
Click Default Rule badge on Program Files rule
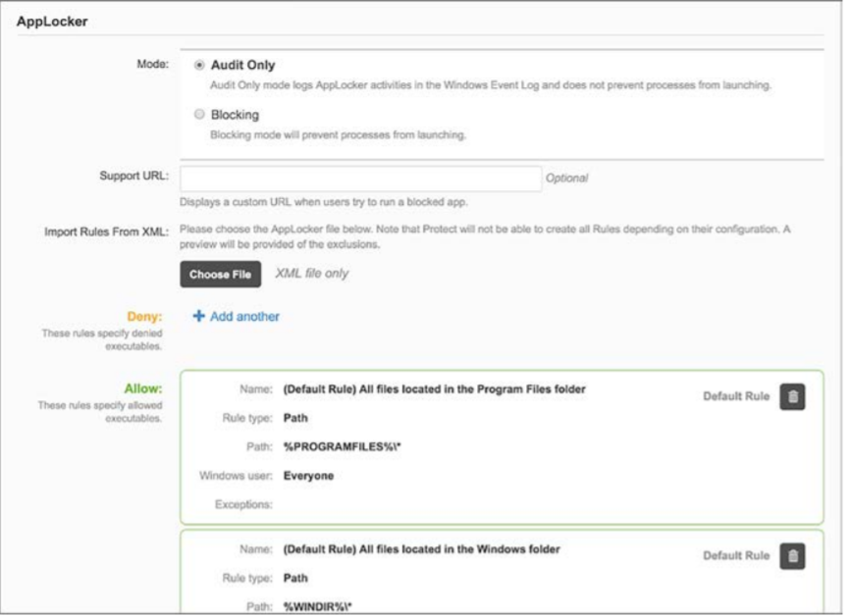(735, 397)
